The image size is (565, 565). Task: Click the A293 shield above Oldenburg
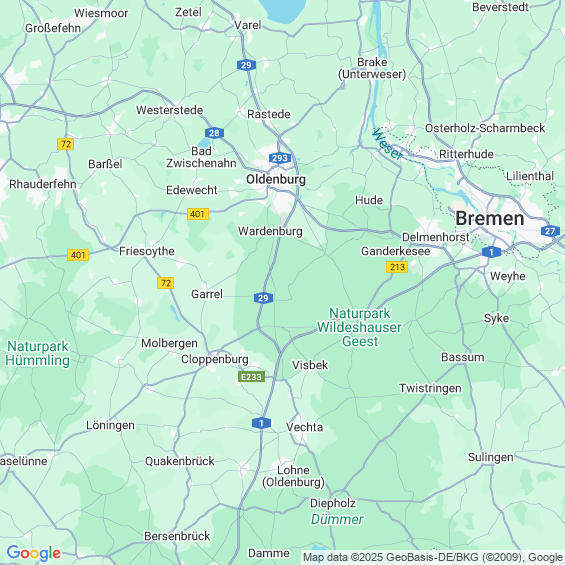[280, 158]
